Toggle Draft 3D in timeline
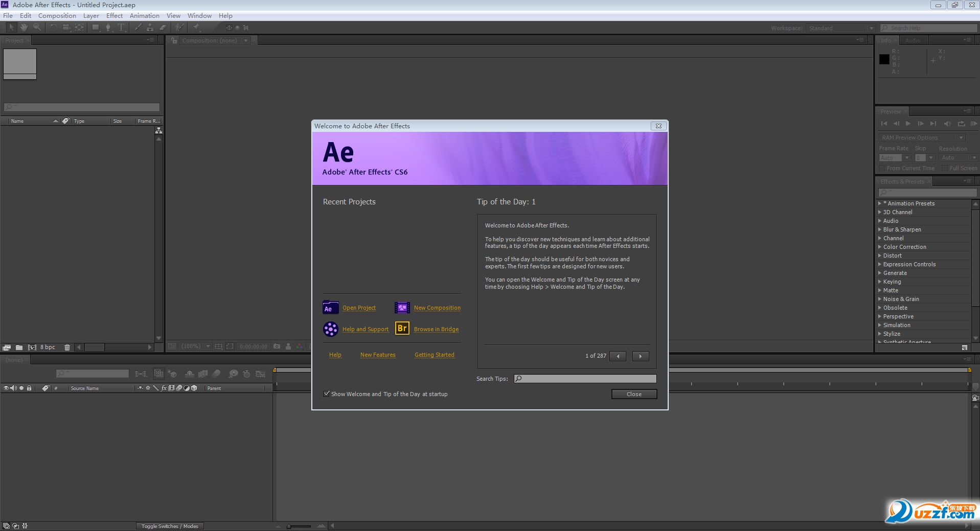This screenshot has height=531, width=980. pyautogui.click(x=172, y=374)
